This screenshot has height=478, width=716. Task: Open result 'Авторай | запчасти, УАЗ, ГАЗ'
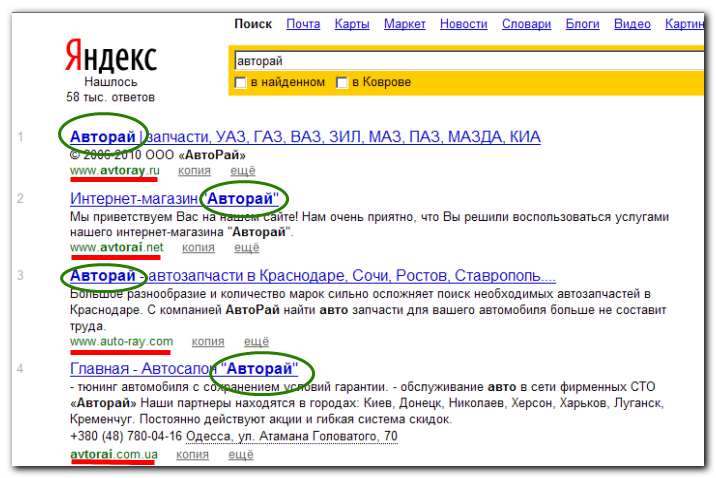tap(305, 137)
